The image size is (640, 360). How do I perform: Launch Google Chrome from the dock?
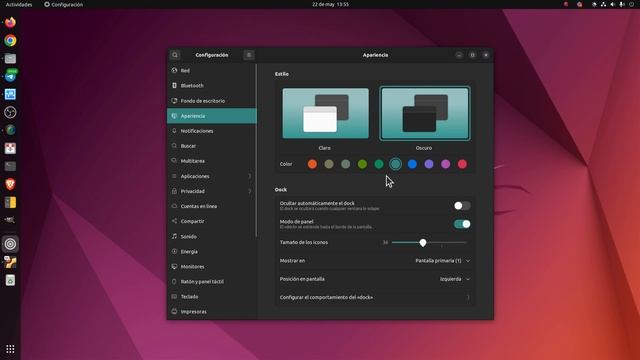(10, 40)
